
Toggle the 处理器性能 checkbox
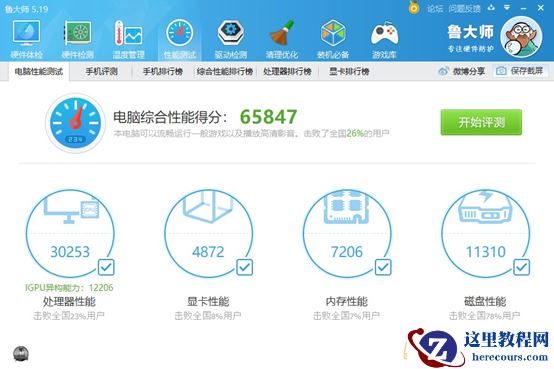click(106, 267)
